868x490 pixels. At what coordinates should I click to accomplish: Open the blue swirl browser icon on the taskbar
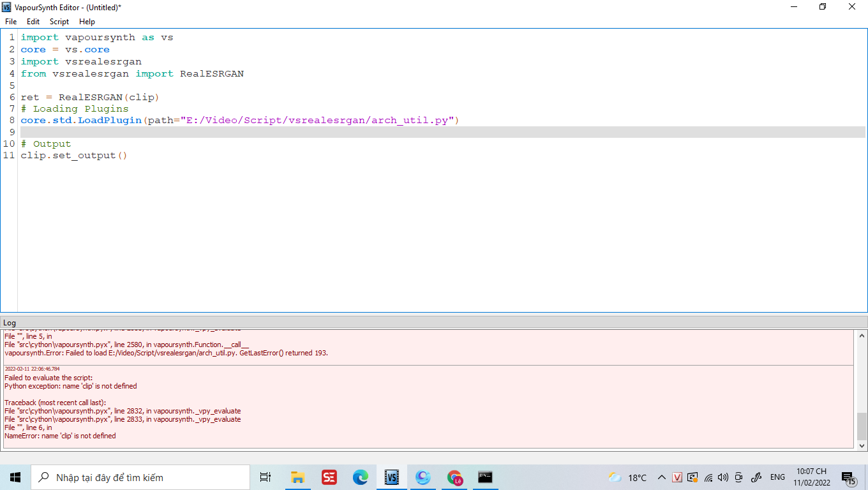[x=423, y=477]
